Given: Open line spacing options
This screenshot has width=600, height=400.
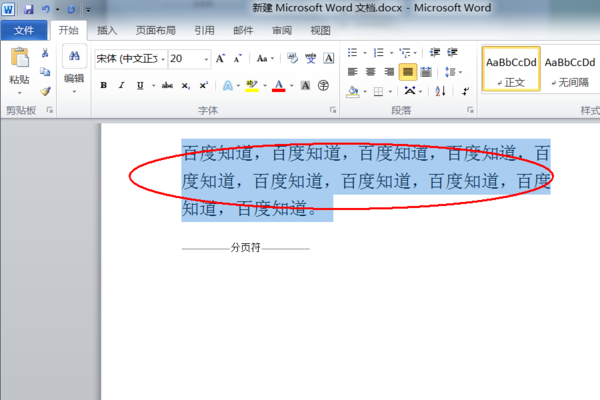Looking at the screenshot, I should (451, 72).
